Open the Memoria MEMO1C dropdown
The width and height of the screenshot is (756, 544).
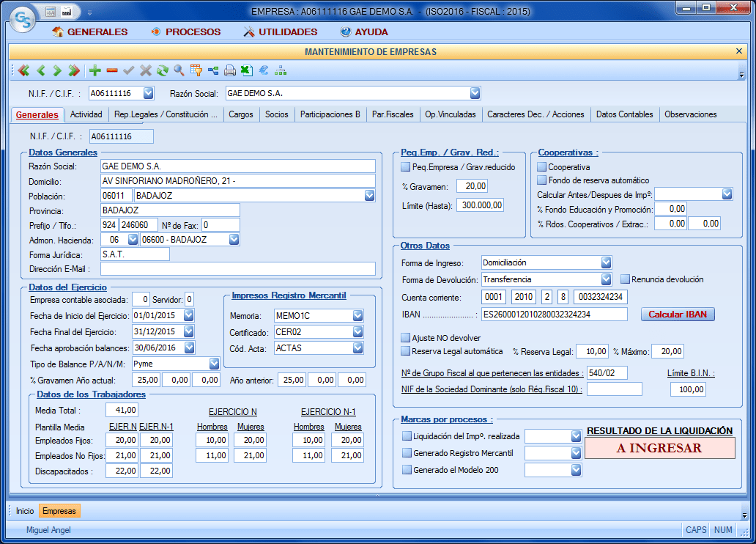click(x=357, y=316)
